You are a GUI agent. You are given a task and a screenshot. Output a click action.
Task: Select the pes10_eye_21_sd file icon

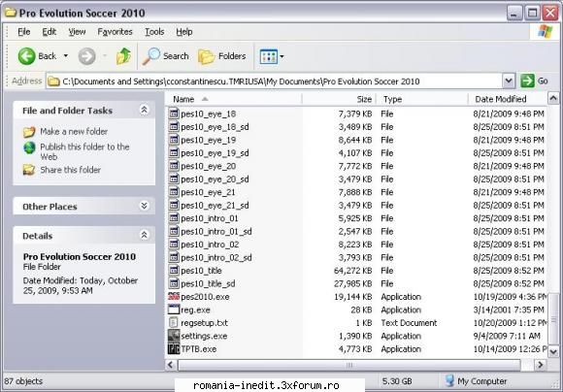click(x=174, y=205)
